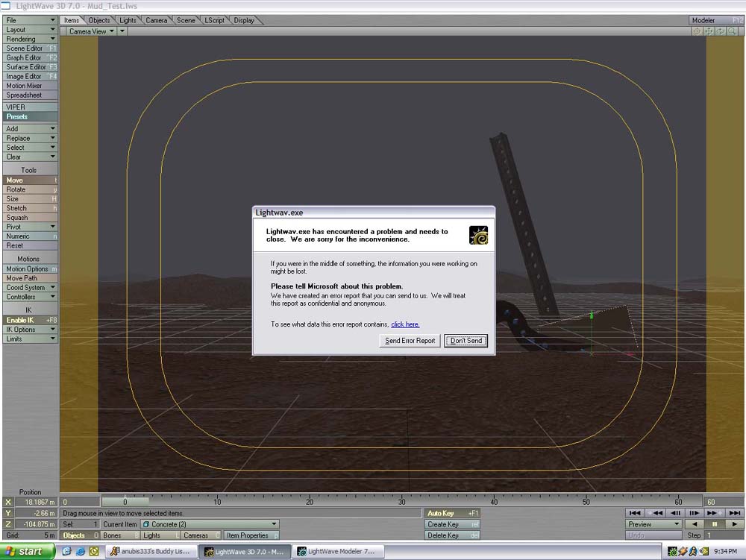Image resolution: width=746 pixels, height=560 pixels.
Task: Click the viewport zoom magnifier icon
Action: click(733, 31)
